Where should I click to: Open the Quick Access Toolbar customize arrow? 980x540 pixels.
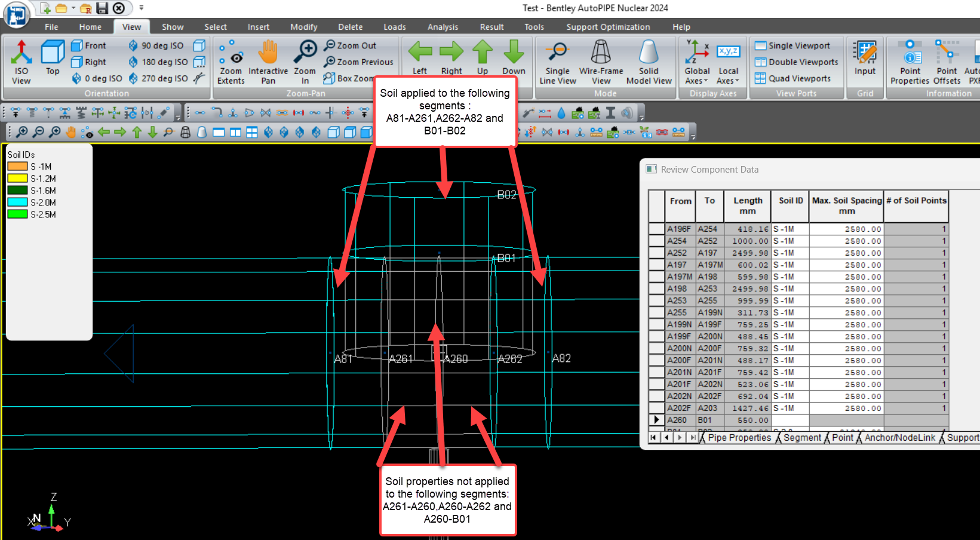pyautogui.click(x=142, y=8)
